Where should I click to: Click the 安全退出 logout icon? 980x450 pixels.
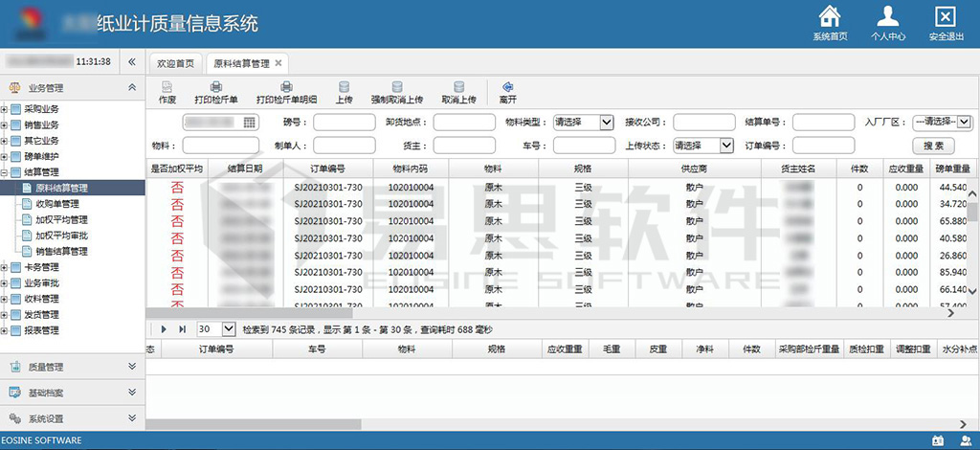[x=945, y=17]
